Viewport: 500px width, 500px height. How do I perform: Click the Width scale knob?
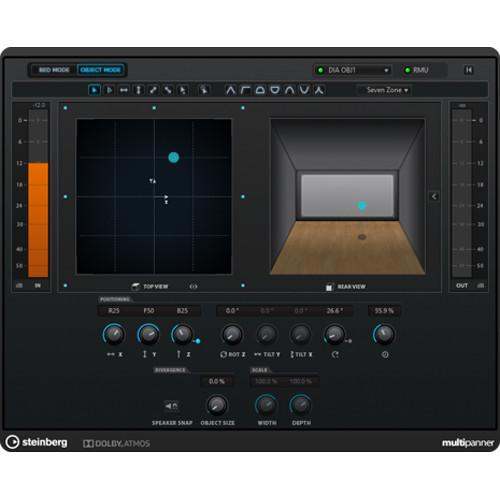266,405
